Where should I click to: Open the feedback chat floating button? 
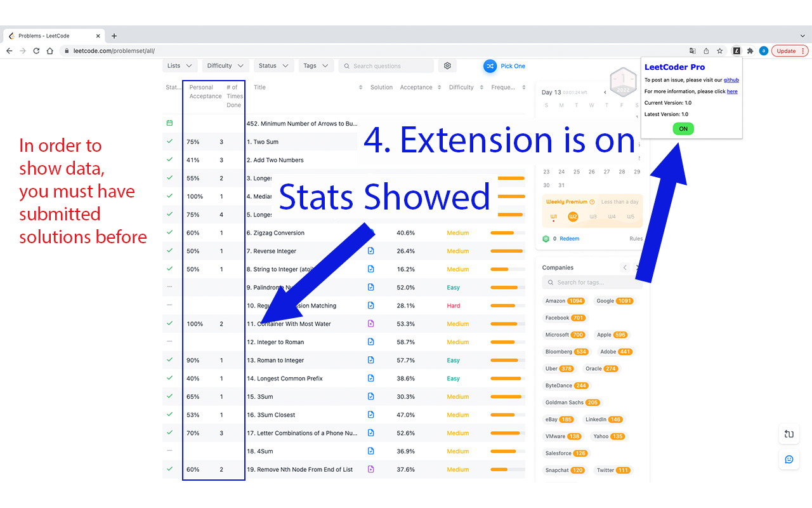coord(789,459)
